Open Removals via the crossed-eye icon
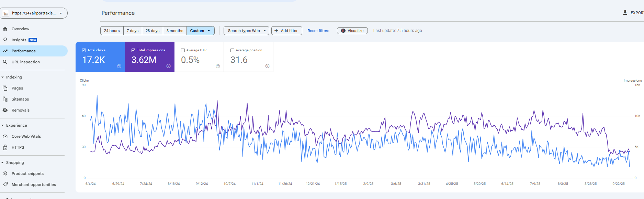Viewport: 644px width, 199px height. pos(5,110)
